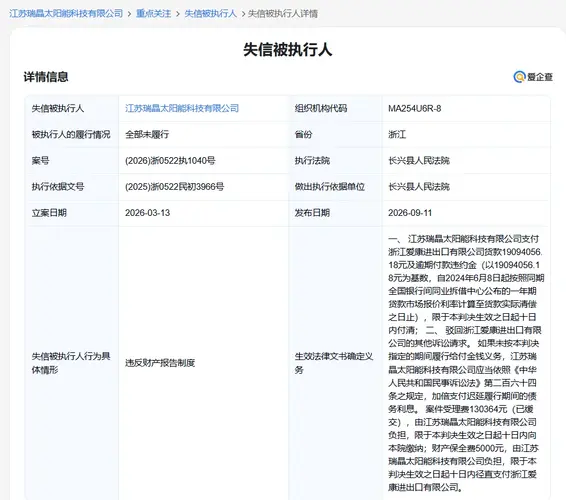Click 长兴县人民法院 in the 做出执行依据单位 row
The height and width of the screenshot is (500, 566).
pos(419,187)
